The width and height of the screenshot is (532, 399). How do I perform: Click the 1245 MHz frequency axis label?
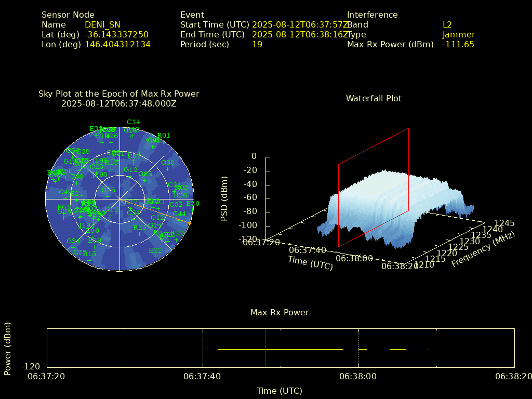point(504,223)
